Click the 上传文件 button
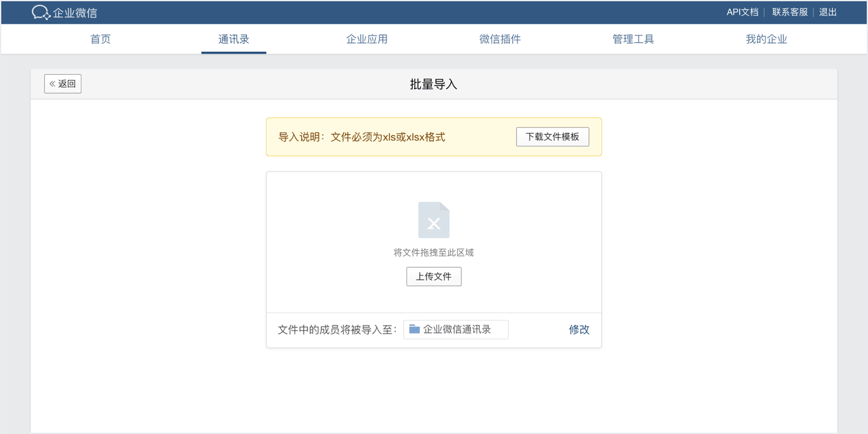868x434 pixels. coord(433,276)
